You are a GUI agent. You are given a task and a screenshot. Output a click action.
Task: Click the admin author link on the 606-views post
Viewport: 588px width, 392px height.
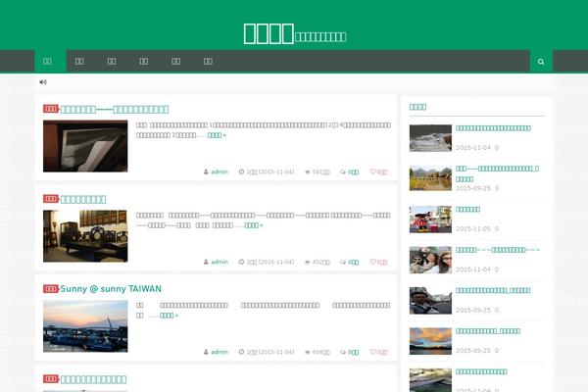(x=220, y=352)
